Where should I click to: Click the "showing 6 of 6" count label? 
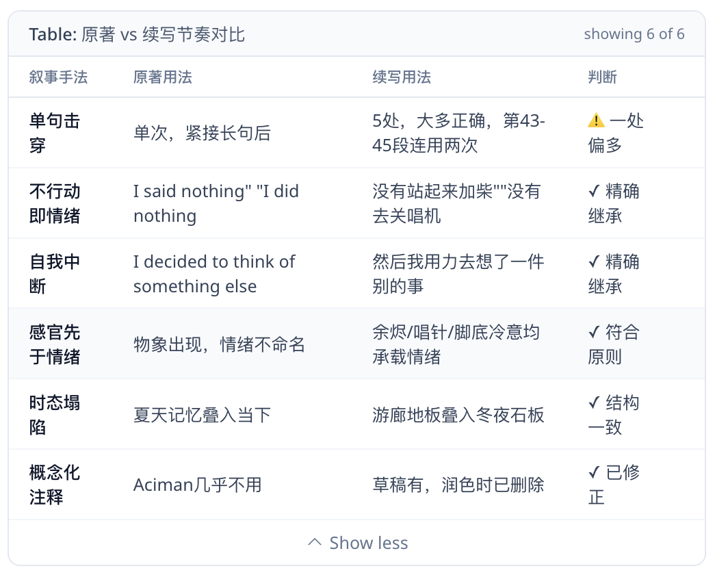pyautogui.click(x=634, y=34)
